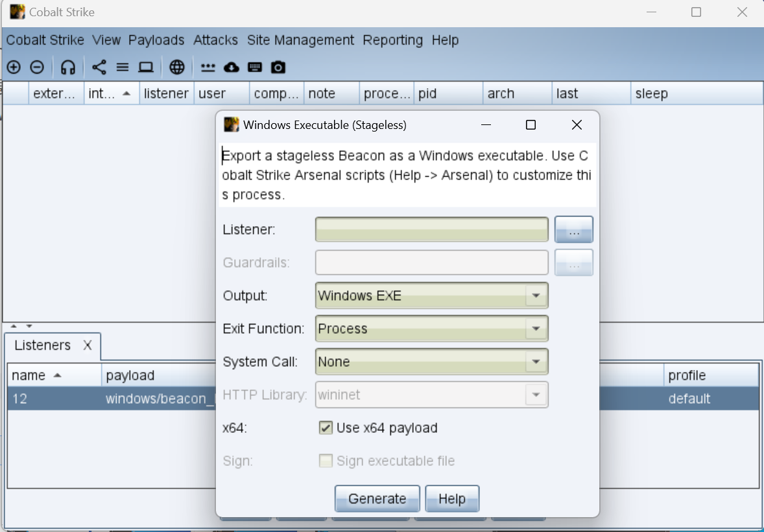Sort by the sleep column header

[x=697, y=93]
